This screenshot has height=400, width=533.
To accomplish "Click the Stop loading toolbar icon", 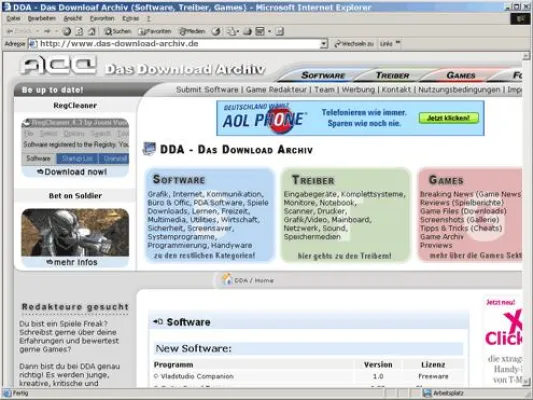I will [x=67, y=32].
